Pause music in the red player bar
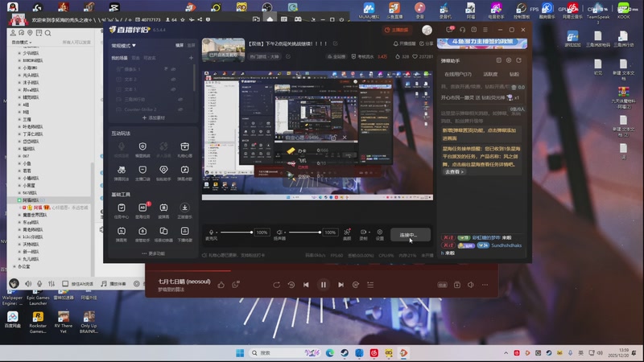The image size is (644, 362). [324, 285]
